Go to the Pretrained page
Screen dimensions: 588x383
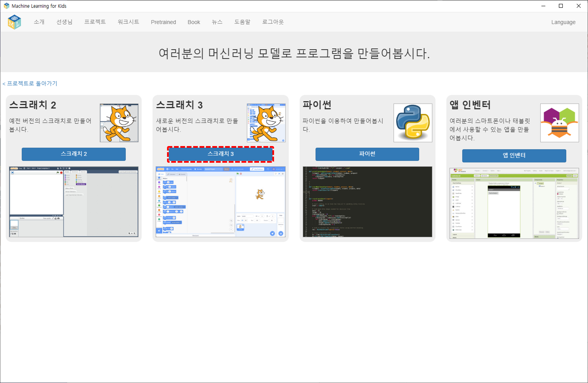pyautogui.click(x=163, y=22)
